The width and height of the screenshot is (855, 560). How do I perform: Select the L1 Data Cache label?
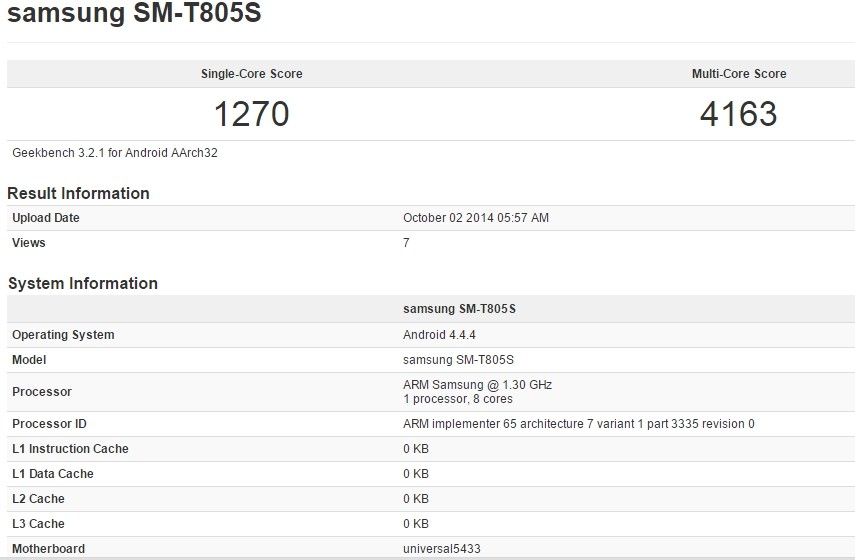point(52,474)
